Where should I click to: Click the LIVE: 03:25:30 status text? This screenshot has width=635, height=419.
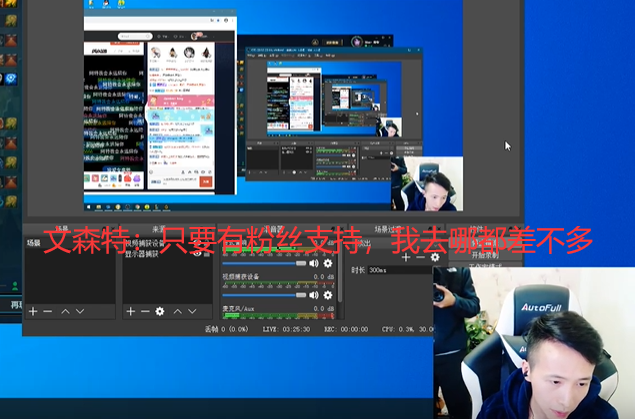[286, 329]
